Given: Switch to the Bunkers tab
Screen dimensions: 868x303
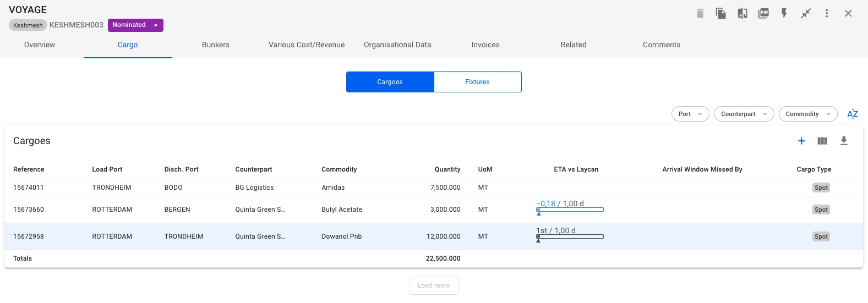Looking at the screenshot, I should pyautogui.click(x=216, y=45).
